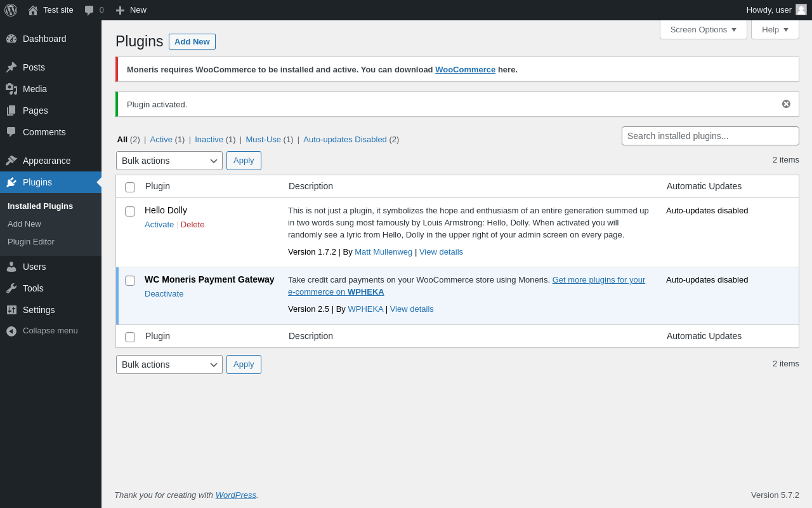Delete the Hello Dolly plugin
812x508 pixels.
pyautogui.click(x=193, y=225)
